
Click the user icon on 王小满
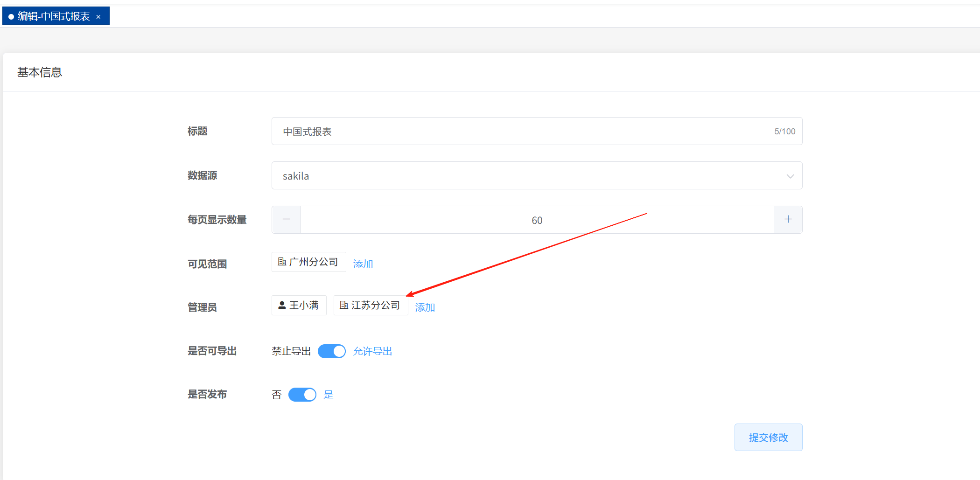[282, 305]
